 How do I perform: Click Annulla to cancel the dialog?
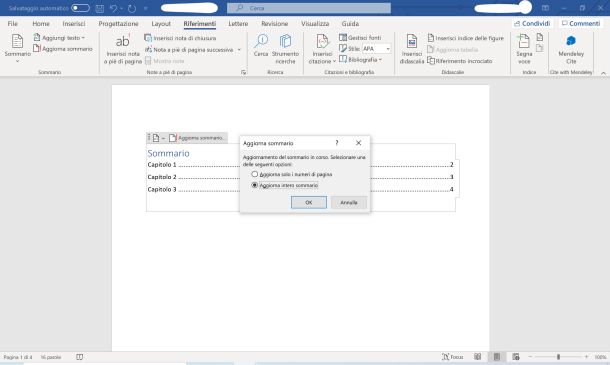click(x=349, y=202)
